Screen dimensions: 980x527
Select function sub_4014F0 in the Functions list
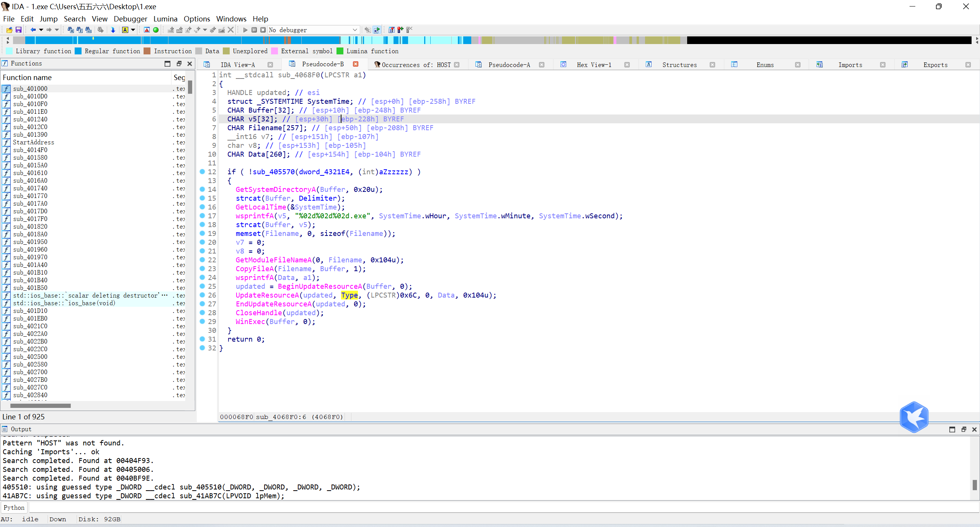30,150
